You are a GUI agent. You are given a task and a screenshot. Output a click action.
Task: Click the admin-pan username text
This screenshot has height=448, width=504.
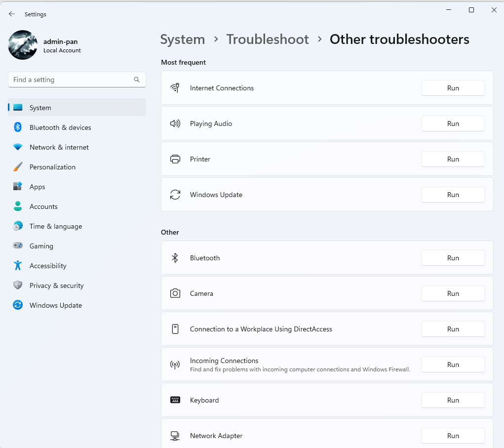click(60, 41)
